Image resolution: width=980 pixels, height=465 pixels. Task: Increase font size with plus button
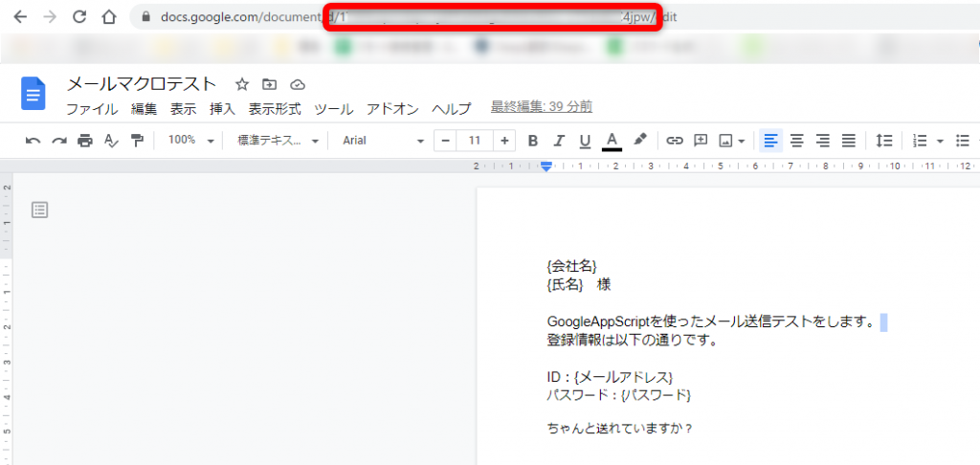tap(504, 141)
